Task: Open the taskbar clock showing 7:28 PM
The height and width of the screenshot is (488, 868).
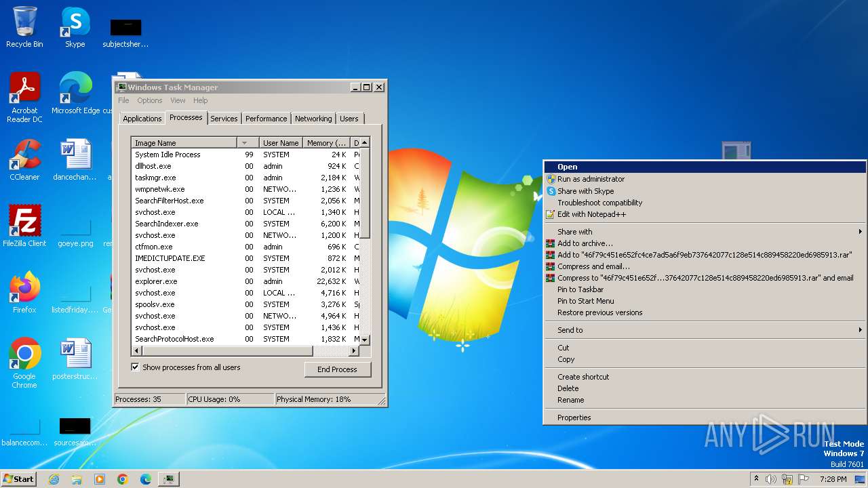Action: (833, 479)
